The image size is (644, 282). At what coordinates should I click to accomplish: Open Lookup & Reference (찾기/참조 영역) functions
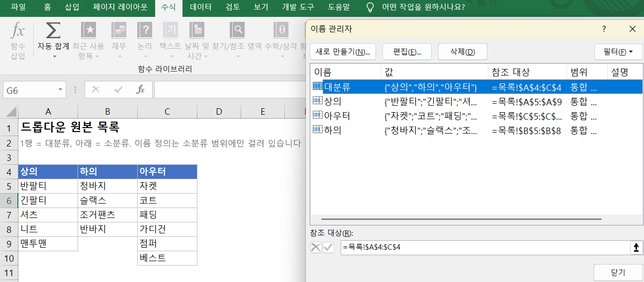pos(238,31)
